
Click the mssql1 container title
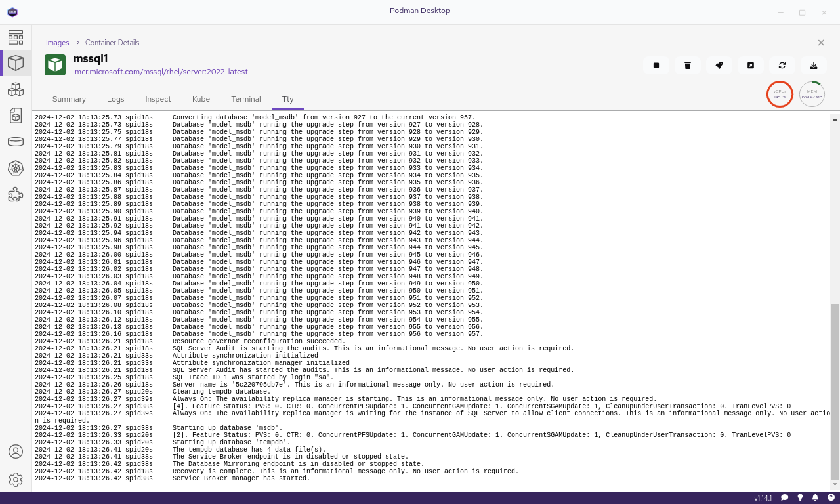pos(91,58)
